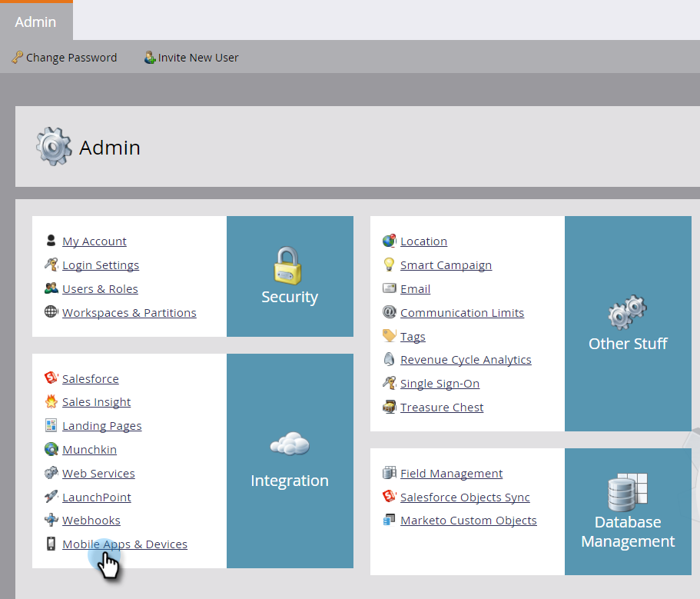Click the lightbulb icon beside Smart Campaign
700x599 pixels.
pyautogui.click(x=390, y=265)
